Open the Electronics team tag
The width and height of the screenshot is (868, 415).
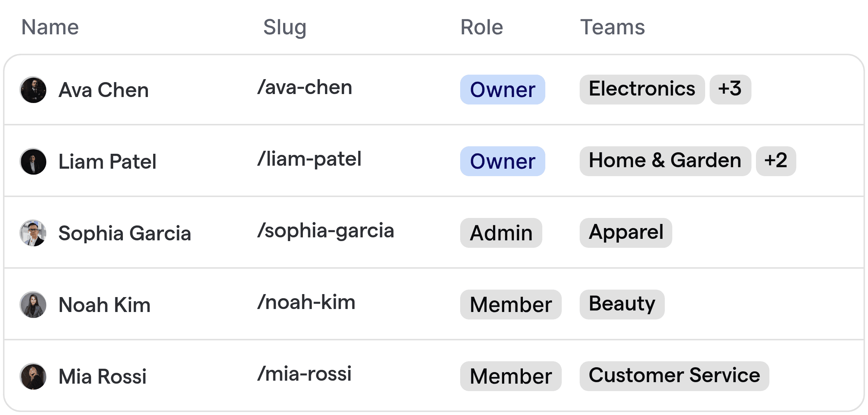click(642, 89)
